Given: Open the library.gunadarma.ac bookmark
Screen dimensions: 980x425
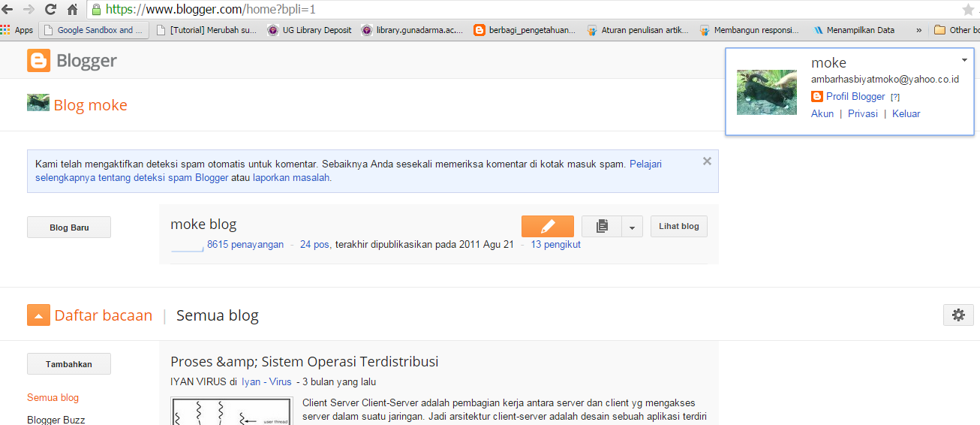Looking at the screenshot, I should pyautogui.click(x=413, y=30).
